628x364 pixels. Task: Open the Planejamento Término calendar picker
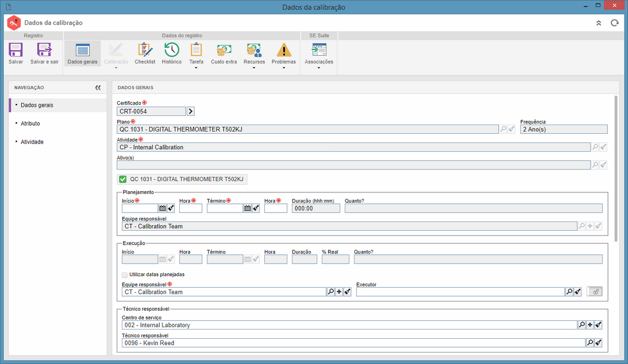point(248,208)
